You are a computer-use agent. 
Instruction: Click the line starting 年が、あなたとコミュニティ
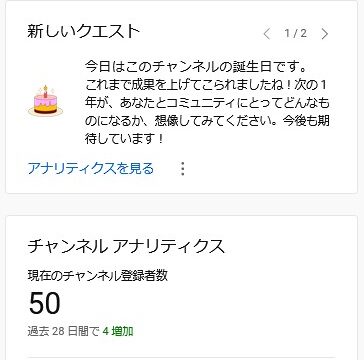point(207,103)
